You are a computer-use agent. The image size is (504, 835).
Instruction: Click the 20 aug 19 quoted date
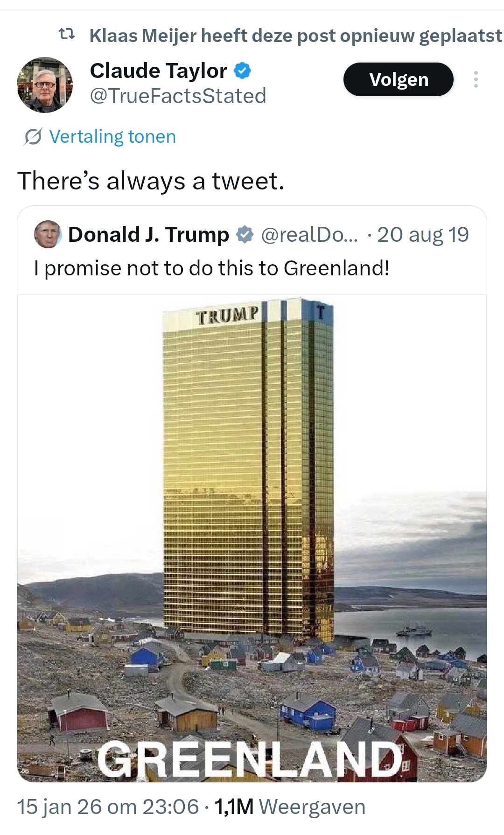[x=423, y=234]
